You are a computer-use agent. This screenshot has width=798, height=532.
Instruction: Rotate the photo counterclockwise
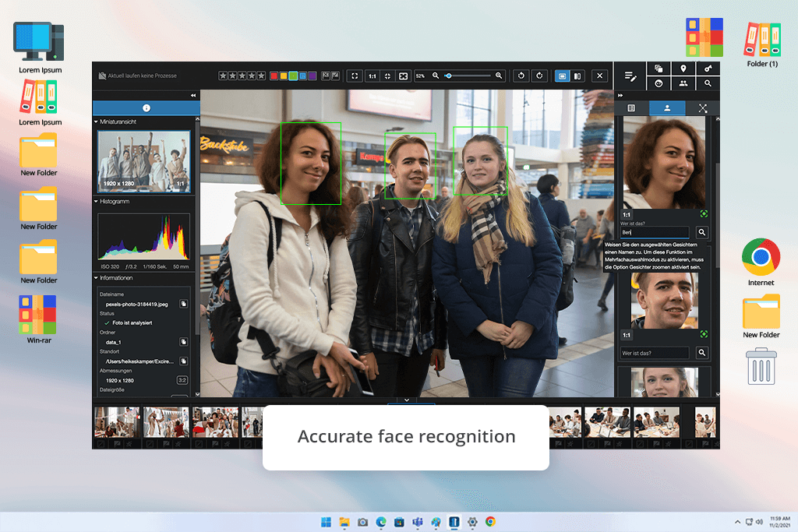521,76
